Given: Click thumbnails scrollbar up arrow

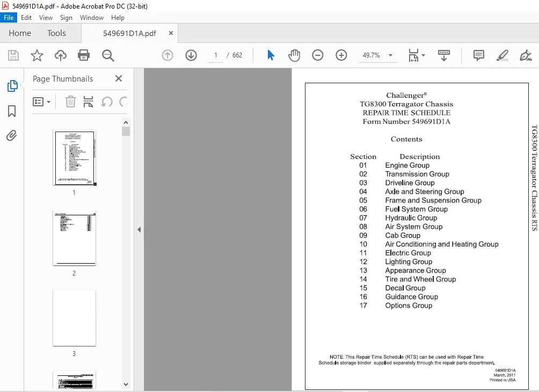Looking at the screenshot, I should pyautogui.click(x=126, y=122).
